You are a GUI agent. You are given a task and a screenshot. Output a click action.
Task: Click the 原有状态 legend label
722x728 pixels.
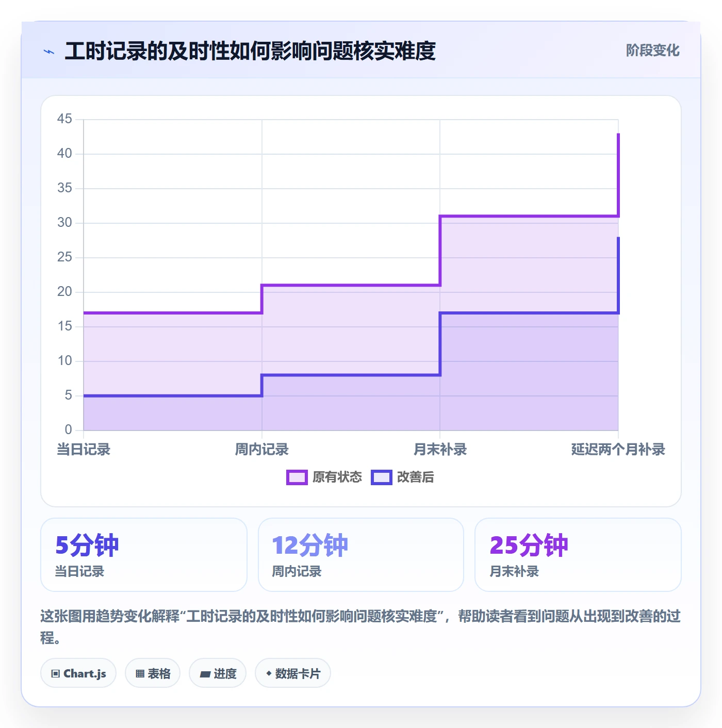coord(337,477)
